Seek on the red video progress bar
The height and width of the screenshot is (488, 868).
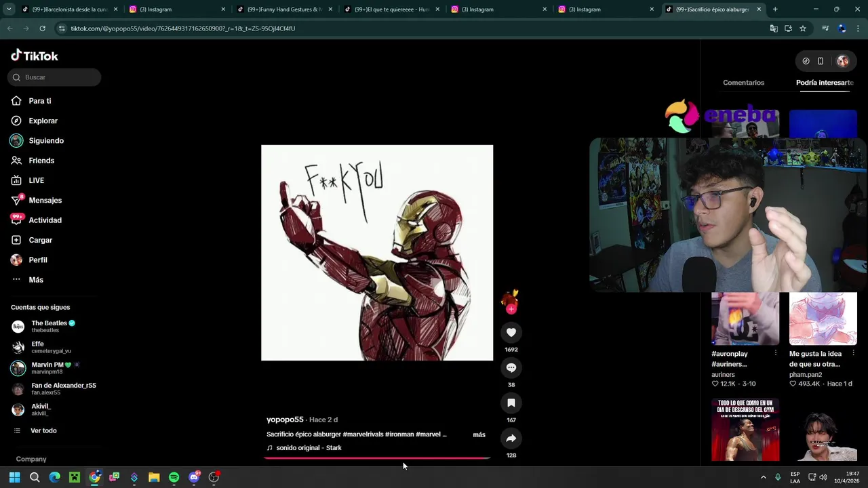click(377, 458)
